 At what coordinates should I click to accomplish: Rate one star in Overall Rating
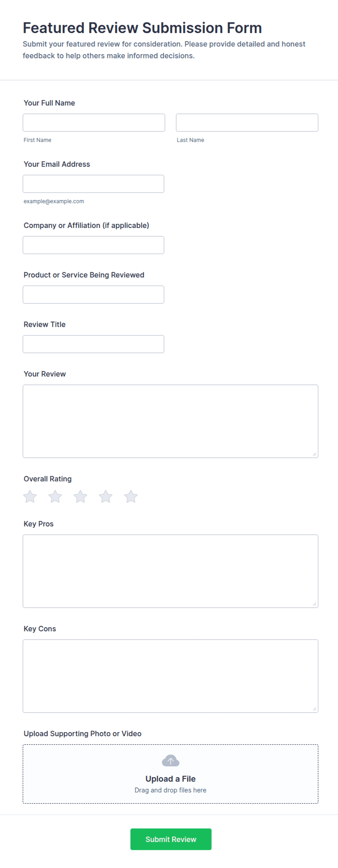30,496
